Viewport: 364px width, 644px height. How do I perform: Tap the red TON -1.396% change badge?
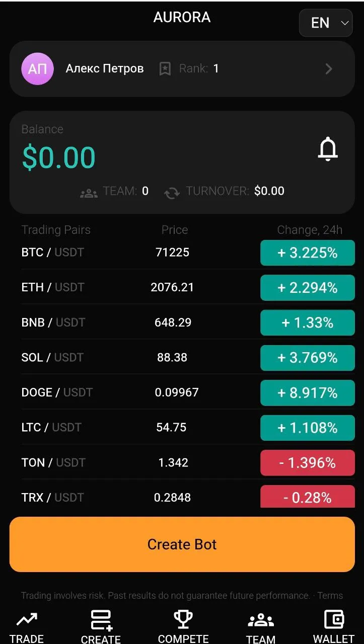308,463
